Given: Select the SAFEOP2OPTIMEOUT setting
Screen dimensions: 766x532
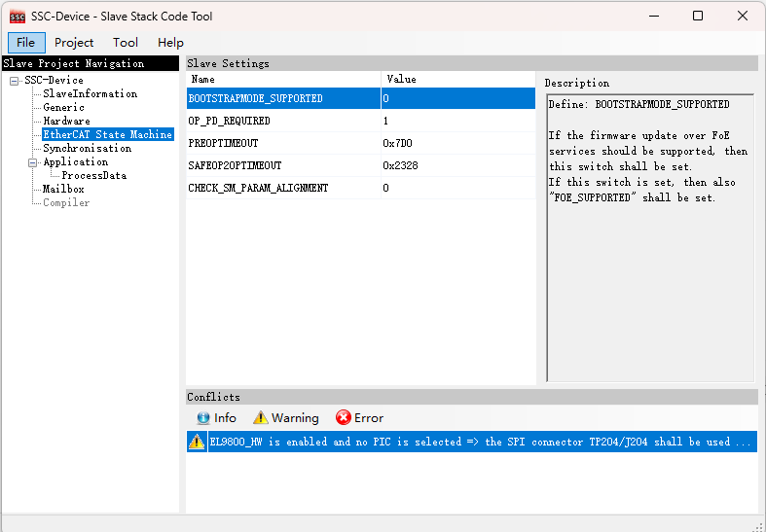Looking at the screenshot, I should (283, 166).
